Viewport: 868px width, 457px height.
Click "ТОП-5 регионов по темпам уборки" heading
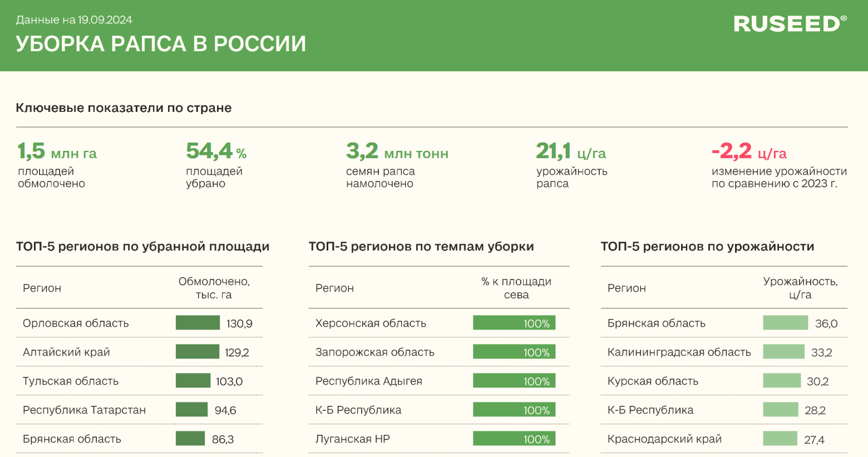coord(421,247)
